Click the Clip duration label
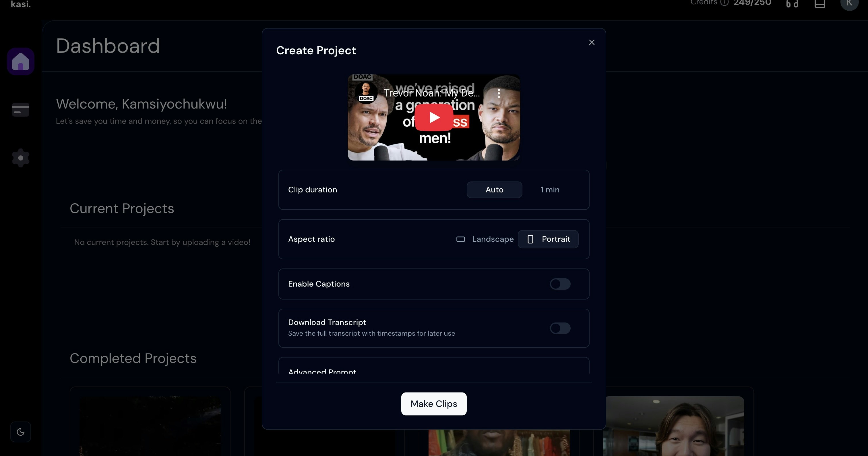The image size is (868, 456). coord(312,190)
